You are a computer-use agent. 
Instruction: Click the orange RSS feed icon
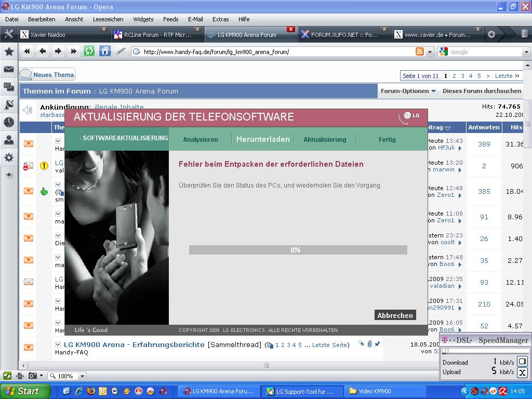point(420,51)
